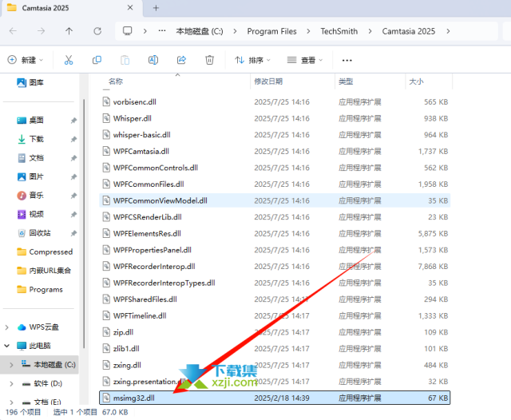
Task: Click the Copy icon in toolbar
Action: pyautogui.click(x=97, y=60)
